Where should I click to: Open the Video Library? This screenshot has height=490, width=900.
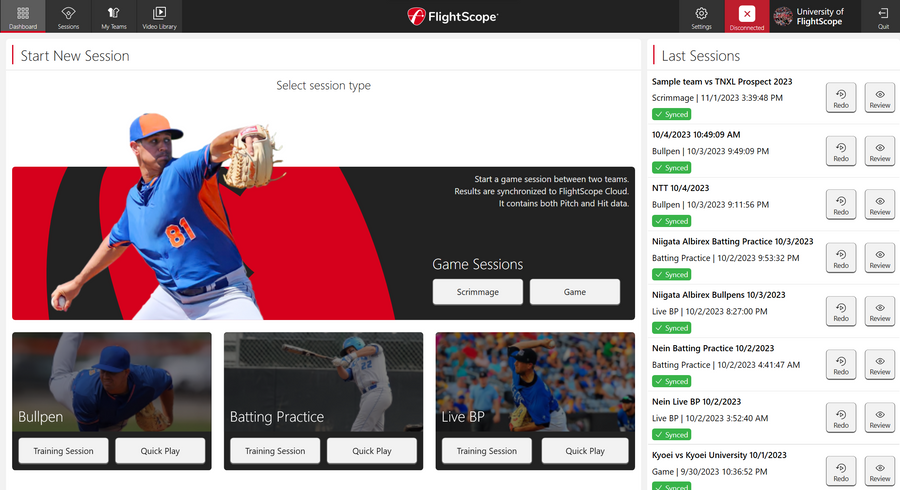[x=159, y=16]
